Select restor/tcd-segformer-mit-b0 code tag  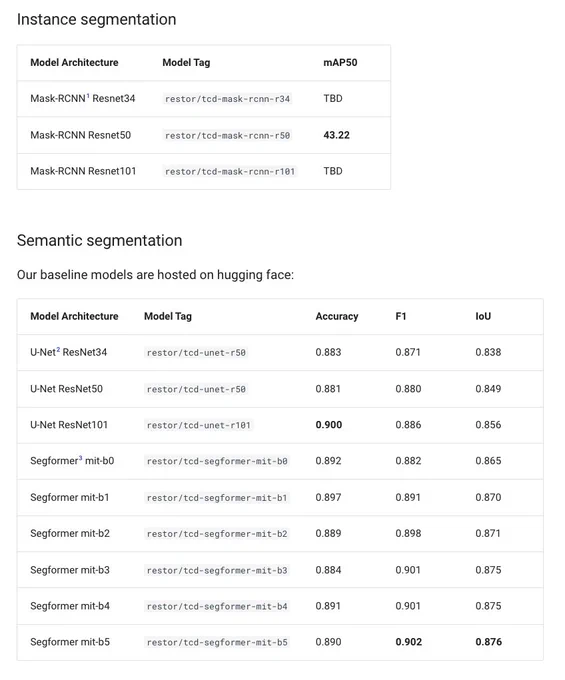pyautogui.click(x=217, y=461)
